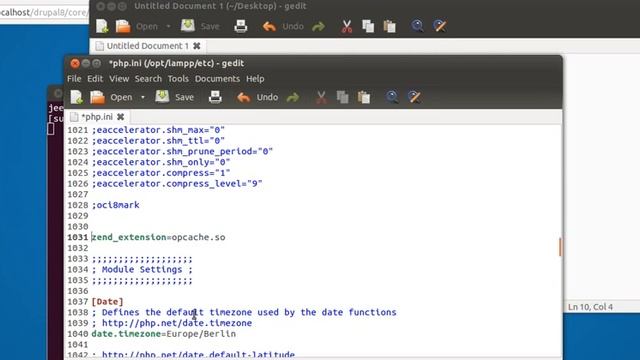Expand Open recent files arrow in php.ini window

tap(142, 98)
